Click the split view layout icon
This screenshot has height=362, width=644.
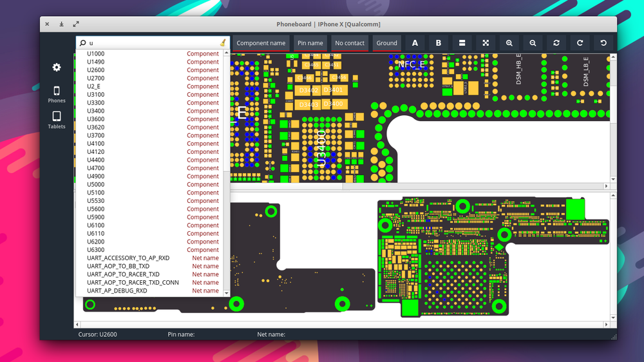coord(462,43)
